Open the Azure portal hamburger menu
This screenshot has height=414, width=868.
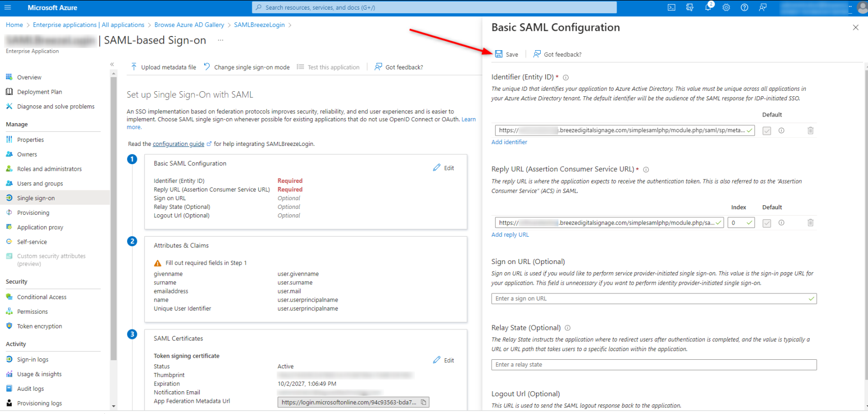click(x=8, y=8)
